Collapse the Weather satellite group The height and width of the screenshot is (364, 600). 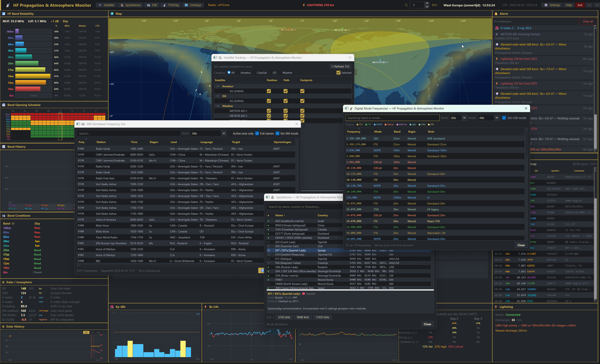tap(218, 106)
